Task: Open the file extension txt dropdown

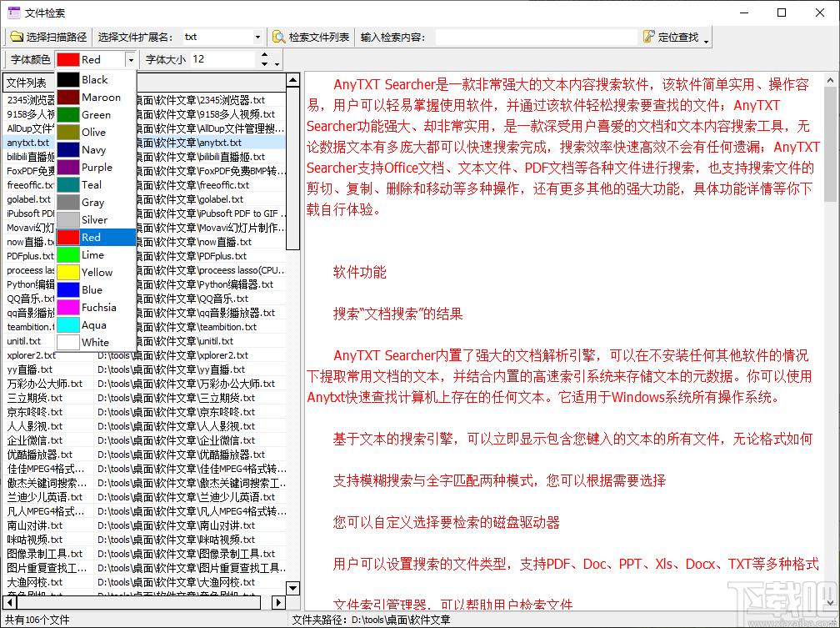Action: click(x=257, y=37)
